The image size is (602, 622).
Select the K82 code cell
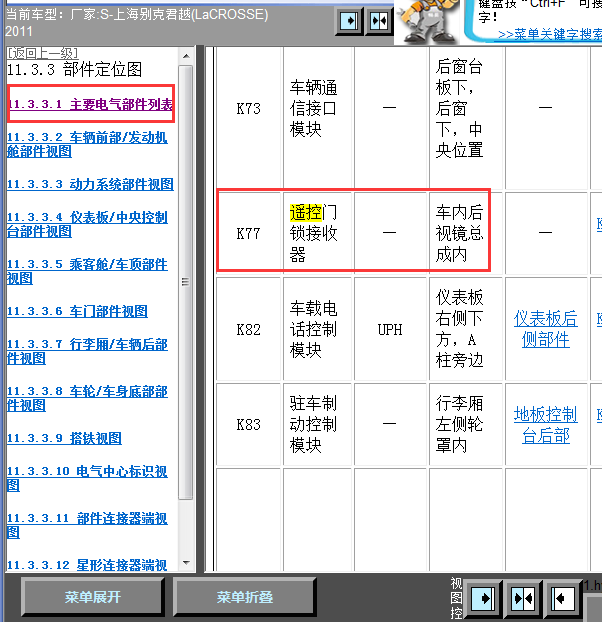[x=249, y=329]
